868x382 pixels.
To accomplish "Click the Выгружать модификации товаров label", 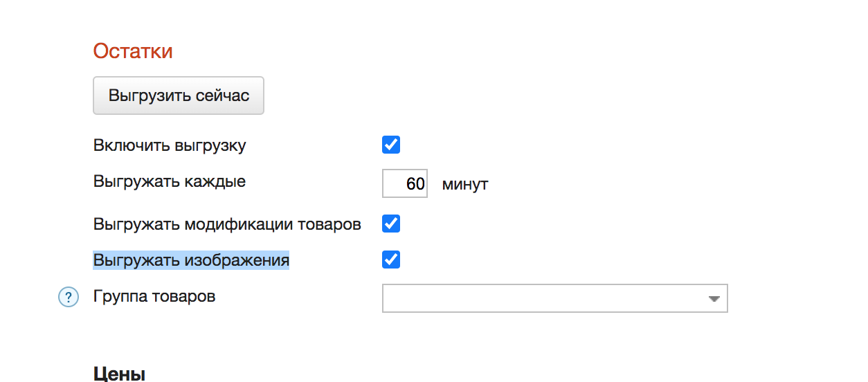I will [227, 224].
